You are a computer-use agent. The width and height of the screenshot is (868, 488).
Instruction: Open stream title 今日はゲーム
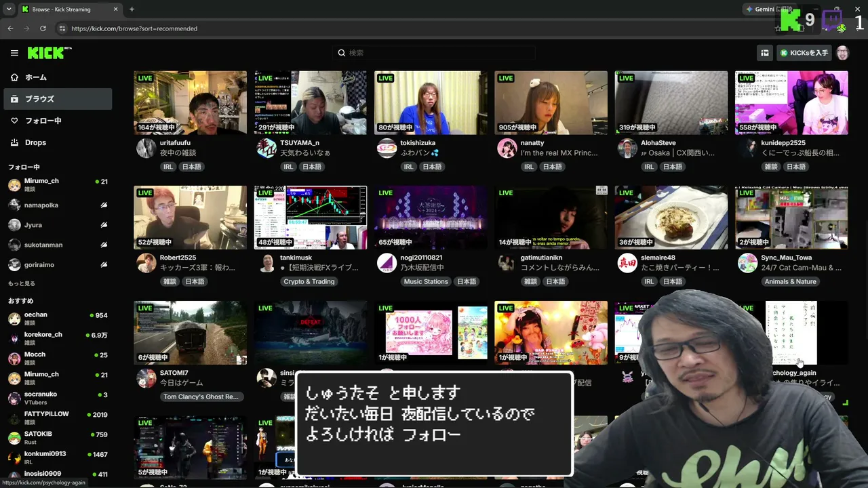point(182,383)
